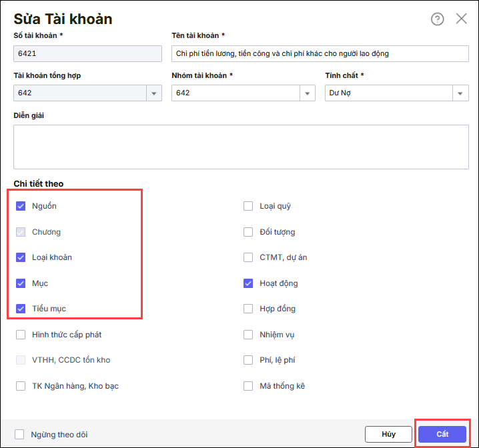Toggle the Loại khoản checkbox
Viewport: 479px width, 448px height.
(x=21, y=257)
